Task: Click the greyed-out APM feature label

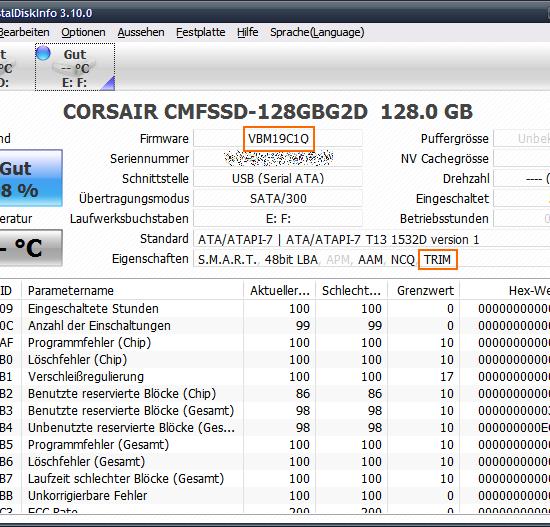Action: click(x=338, y=260)
